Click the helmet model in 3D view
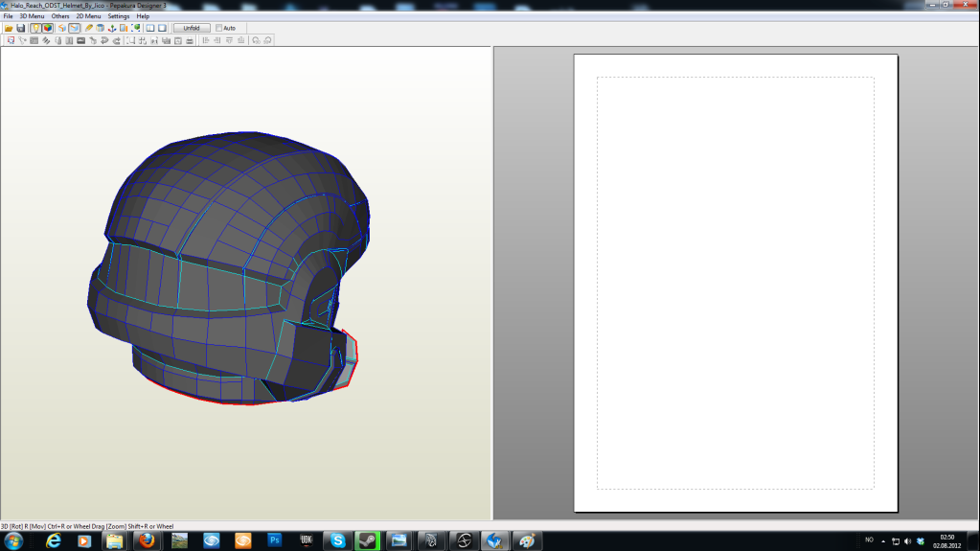 tap(228, 269)
